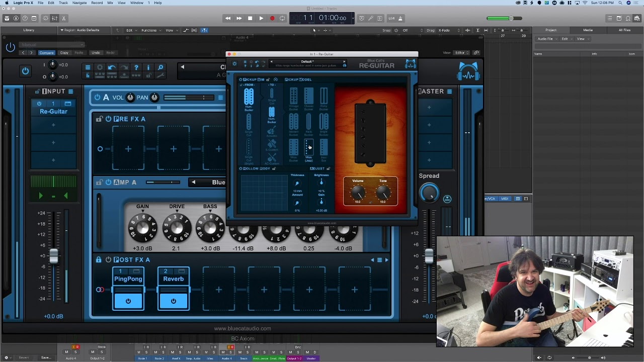Select Acoustic target in the TO column

tap(272, 132)
